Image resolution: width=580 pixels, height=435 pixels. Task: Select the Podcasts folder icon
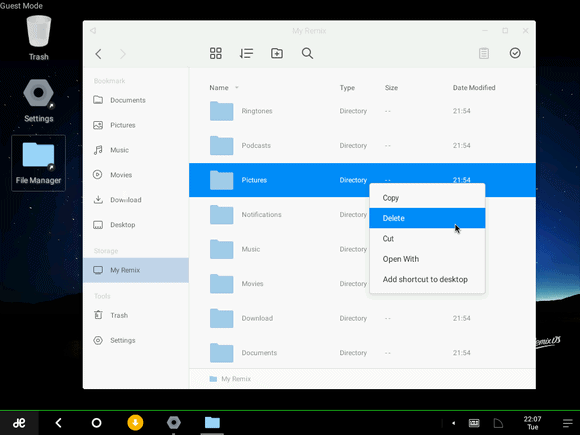[221, 145]
